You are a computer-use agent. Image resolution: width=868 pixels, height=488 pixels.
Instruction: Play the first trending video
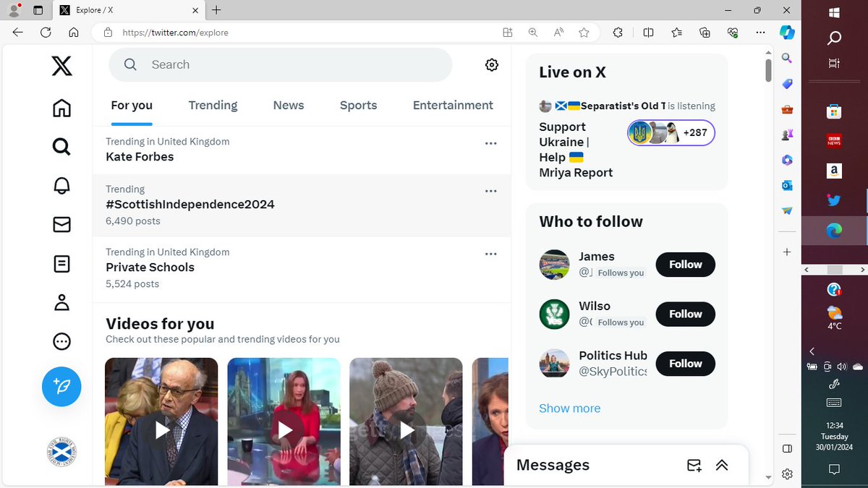(x=161, y=429)
